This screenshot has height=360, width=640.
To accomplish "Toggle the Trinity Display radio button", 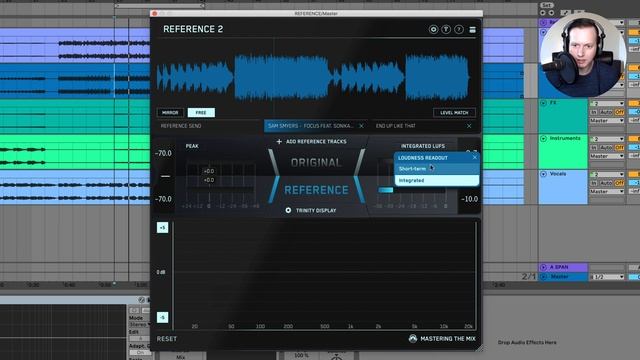I will [x=288, y=210].
